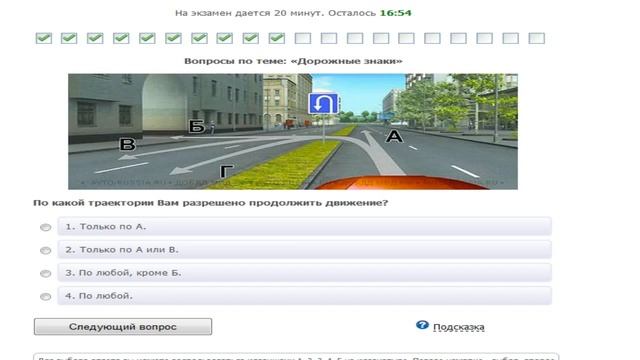Click trajectory label 'А' in the picture

[394, 136]
